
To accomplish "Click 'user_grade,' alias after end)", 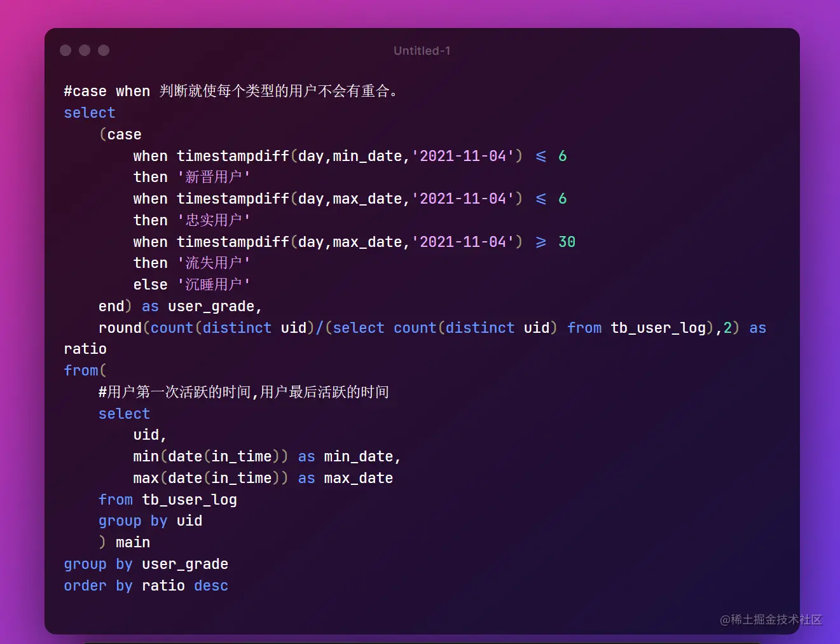I will [x=215, y=306].
